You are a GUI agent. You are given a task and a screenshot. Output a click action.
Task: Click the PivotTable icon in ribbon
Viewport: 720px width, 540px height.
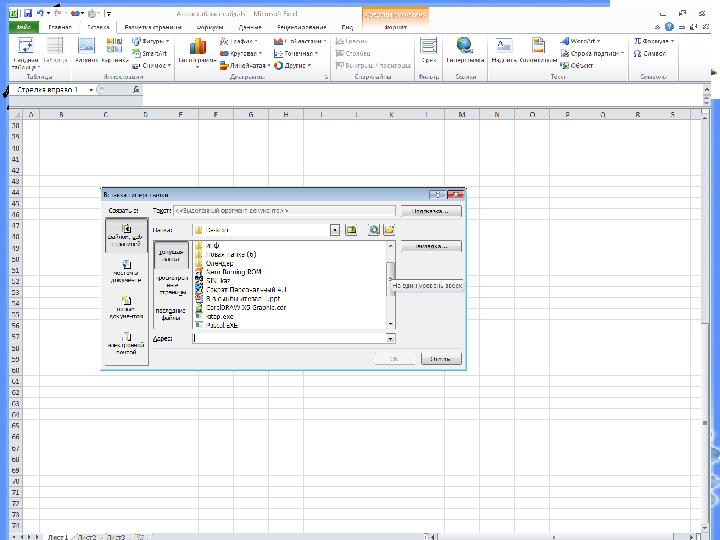[26, 48]
